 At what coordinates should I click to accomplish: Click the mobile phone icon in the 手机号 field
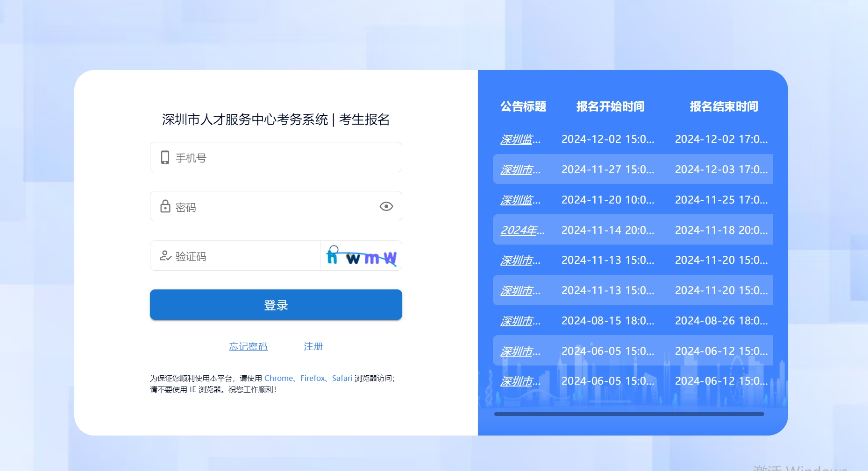point(165,157)
